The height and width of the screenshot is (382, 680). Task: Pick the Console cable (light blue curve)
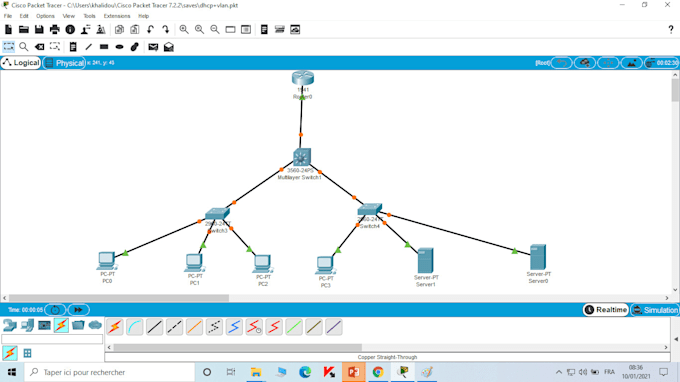pyautogui.click(x=135, y=326)
